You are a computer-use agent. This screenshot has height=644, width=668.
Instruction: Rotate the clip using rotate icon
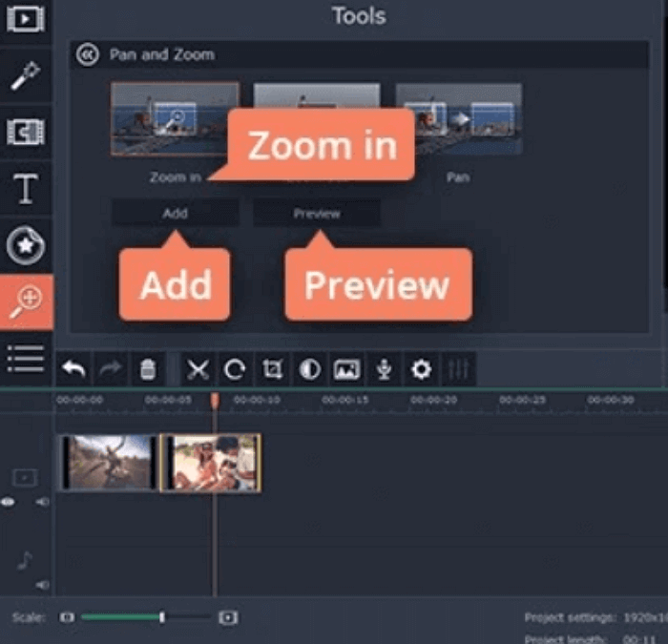pyautogui.click(x=235, y=369)
